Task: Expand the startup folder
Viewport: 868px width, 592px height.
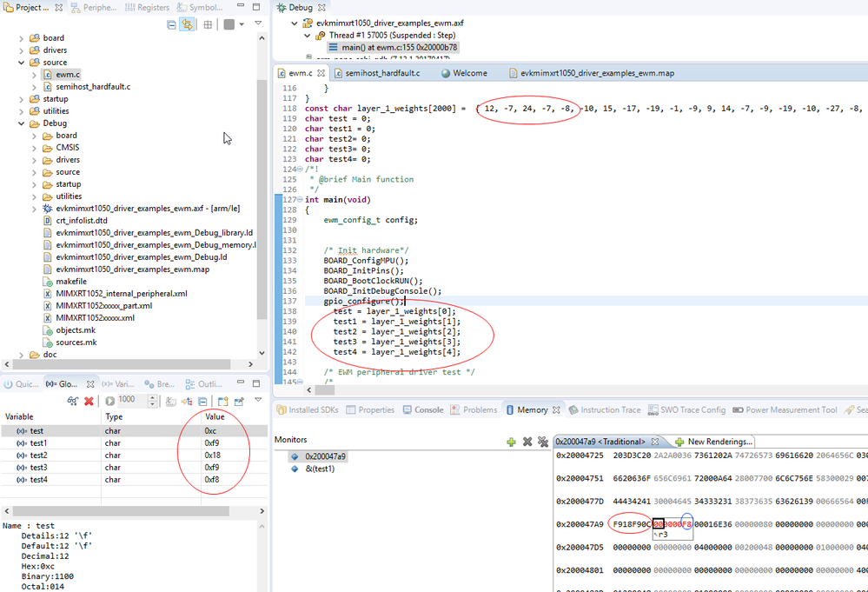Action: [x=21, y=99]
